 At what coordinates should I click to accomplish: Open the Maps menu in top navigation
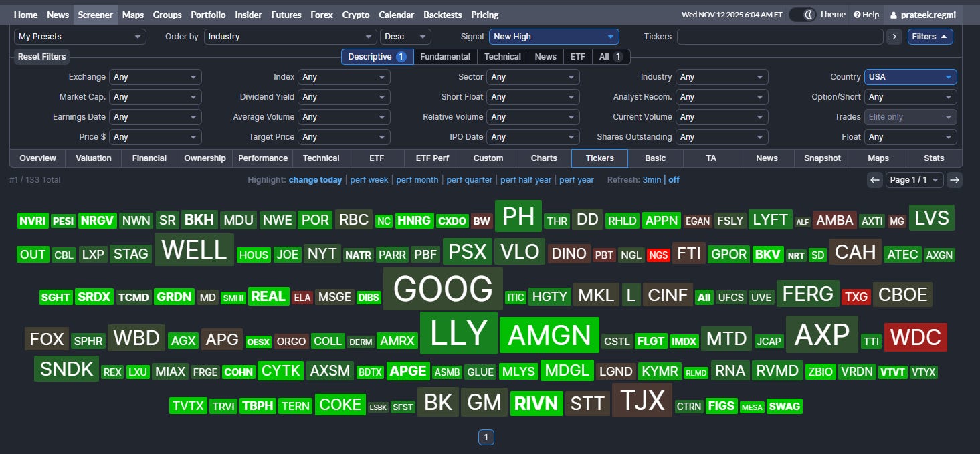point(133,15)
